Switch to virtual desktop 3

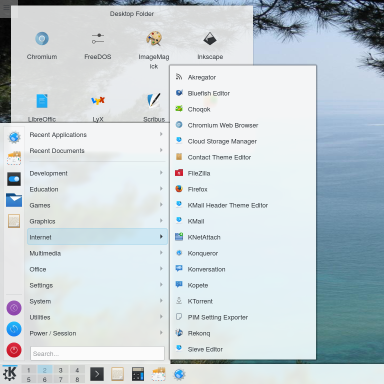61,370
